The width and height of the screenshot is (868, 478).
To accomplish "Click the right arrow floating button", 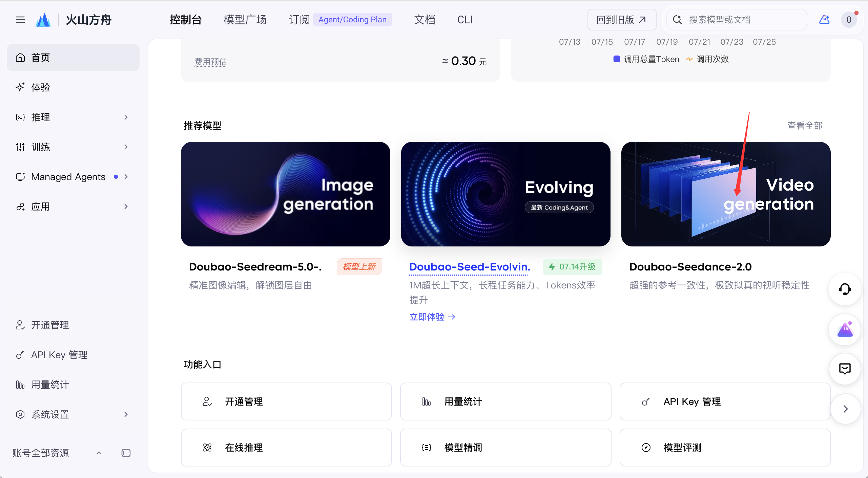I will click(845, 409).
